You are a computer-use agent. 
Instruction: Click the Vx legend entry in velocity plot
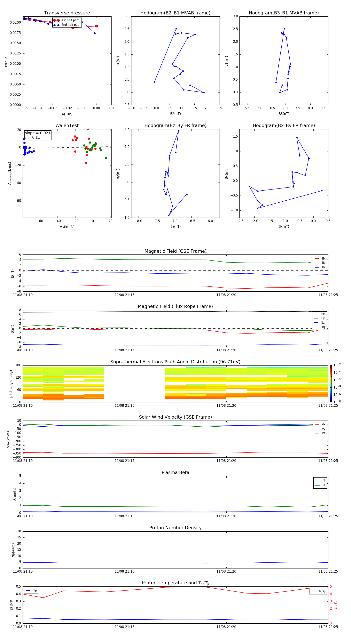click(x=320, y=424)
